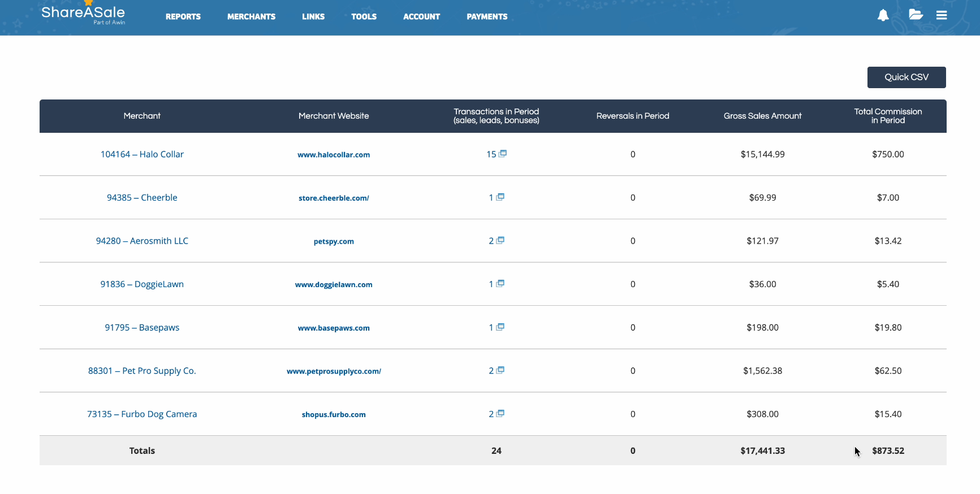Image resolution: width=980 pixels, height=494 pixels.
Task: Select commission value $13.42
Action: [x=888, y=241]
